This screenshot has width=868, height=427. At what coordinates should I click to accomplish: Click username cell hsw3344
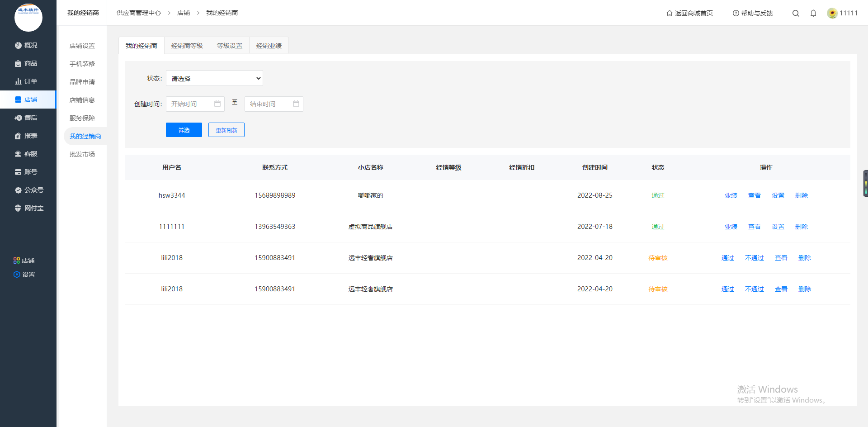[172, 195]
